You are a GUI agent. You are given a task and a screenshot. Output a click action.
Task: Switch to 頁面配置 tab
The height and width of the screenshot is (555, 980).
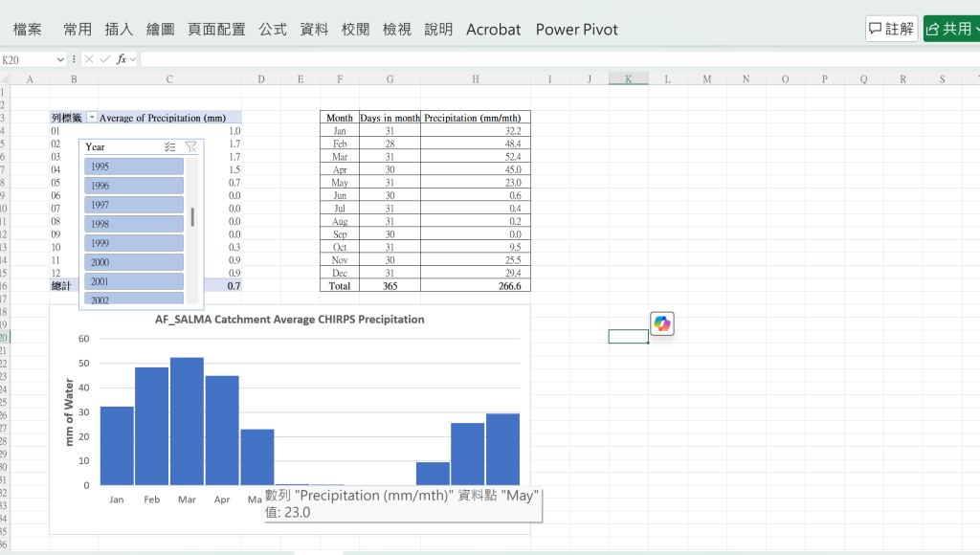[216, 30]
